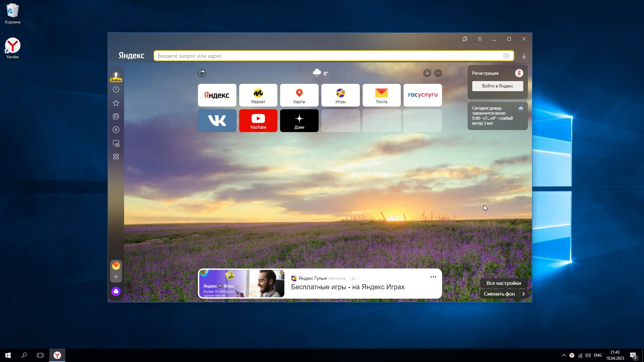Click next background chevron arrow
The height and width of the screenshot is (362, 644).
click(524, 294)
